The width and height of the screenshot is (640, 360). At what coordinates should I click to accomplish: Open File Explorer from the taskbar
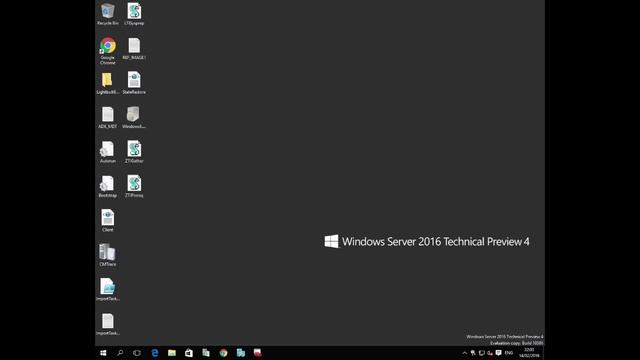(172, 353)
